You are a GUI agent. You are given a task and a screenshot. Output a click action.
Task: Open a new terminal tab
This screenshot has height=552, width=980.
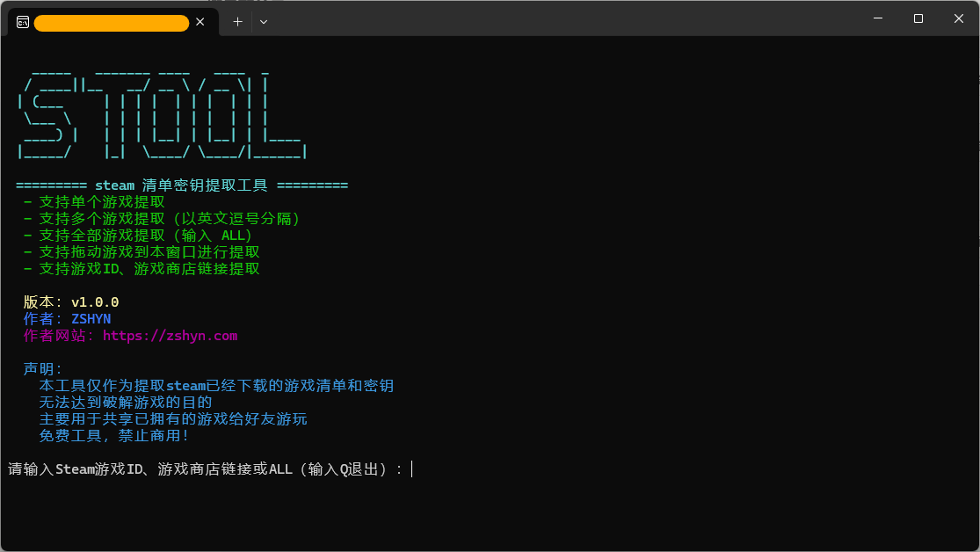(x=237, y=22)
